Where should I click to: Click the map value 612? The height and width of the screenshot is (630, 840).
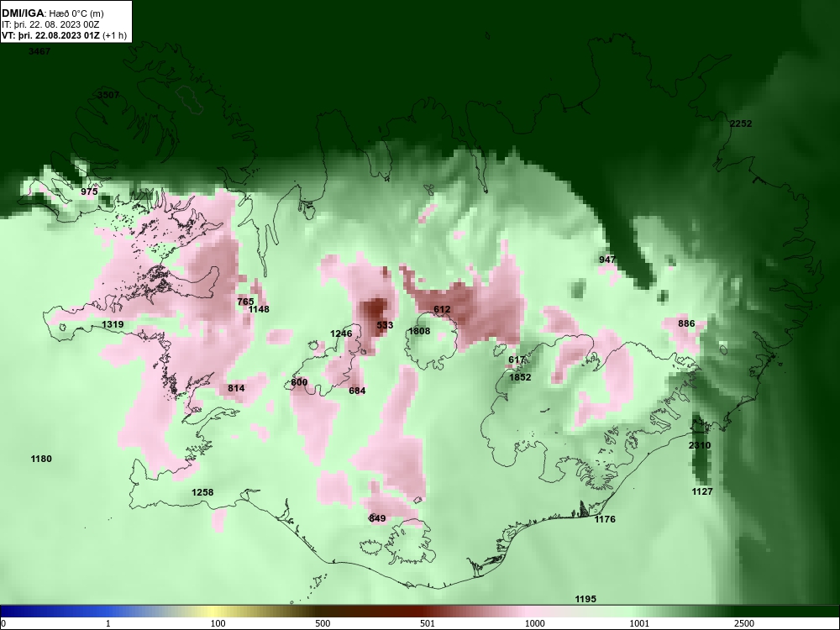[442, 309]
